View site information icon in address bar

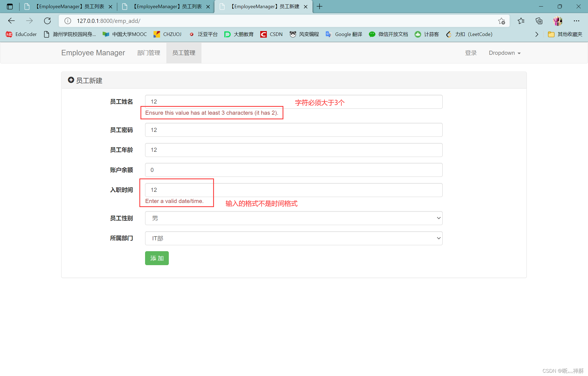(x=68, y=21)
